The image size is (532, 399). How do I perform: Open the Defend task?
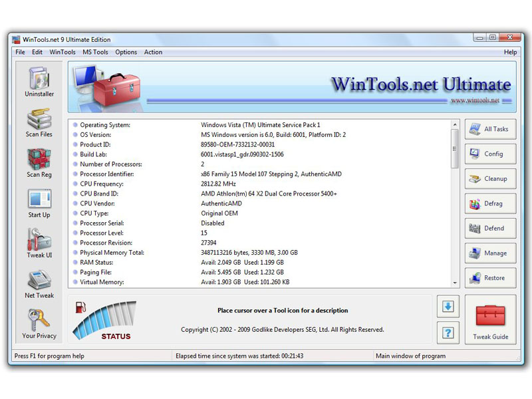tap(490, 228)
